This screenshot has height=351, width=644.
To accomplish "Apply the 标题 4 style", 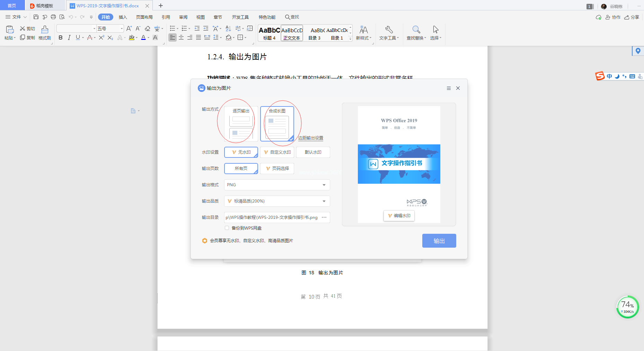I will coord(269,33).
